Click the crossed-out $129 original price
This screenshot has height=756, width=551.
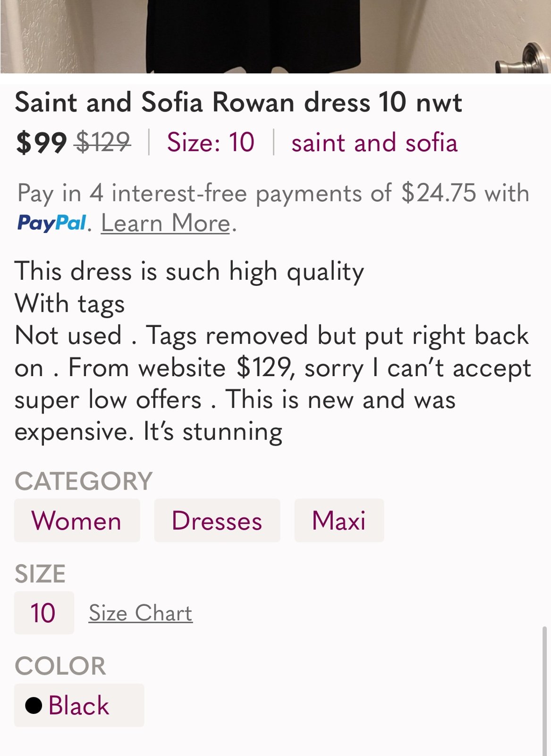103,142
